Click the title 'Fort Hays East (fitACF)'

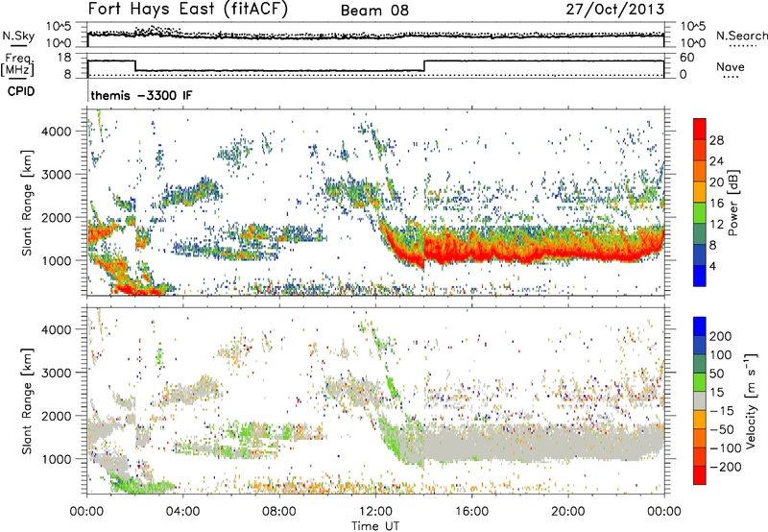[x=188, y=9]
